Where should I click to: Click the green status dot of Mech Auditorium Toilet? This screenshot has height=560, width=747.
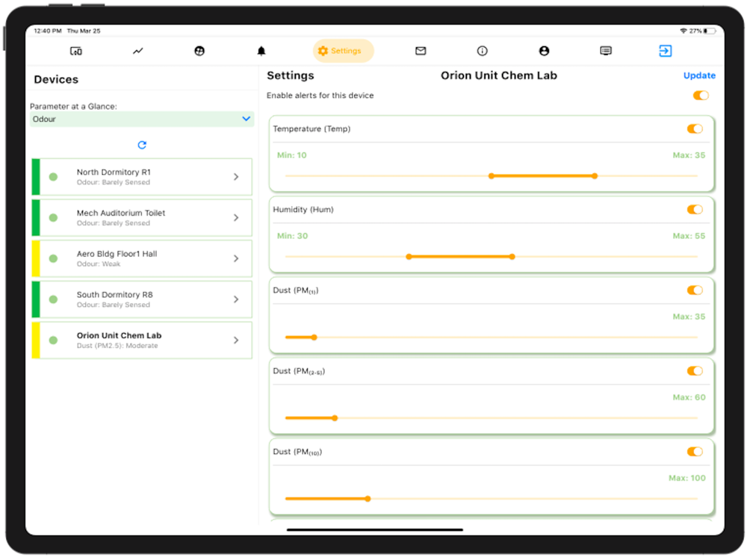[x=53, y=217]
